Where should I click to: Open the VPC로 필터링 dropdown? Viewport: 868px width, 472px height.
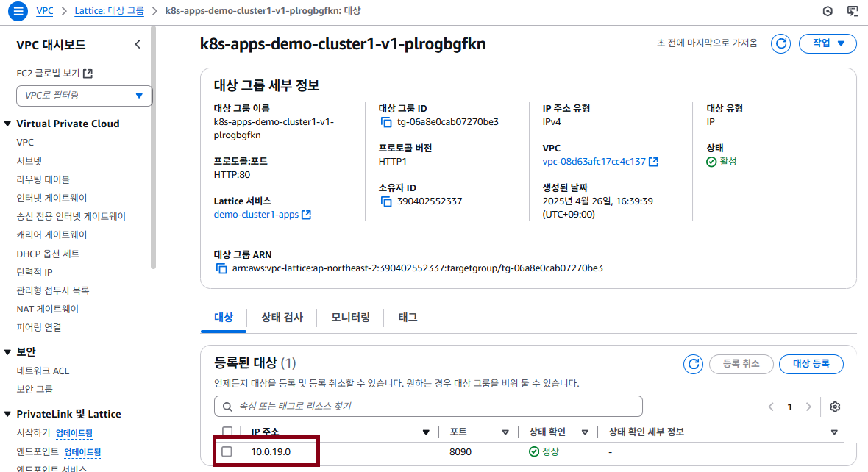click(x=84, y=96)
